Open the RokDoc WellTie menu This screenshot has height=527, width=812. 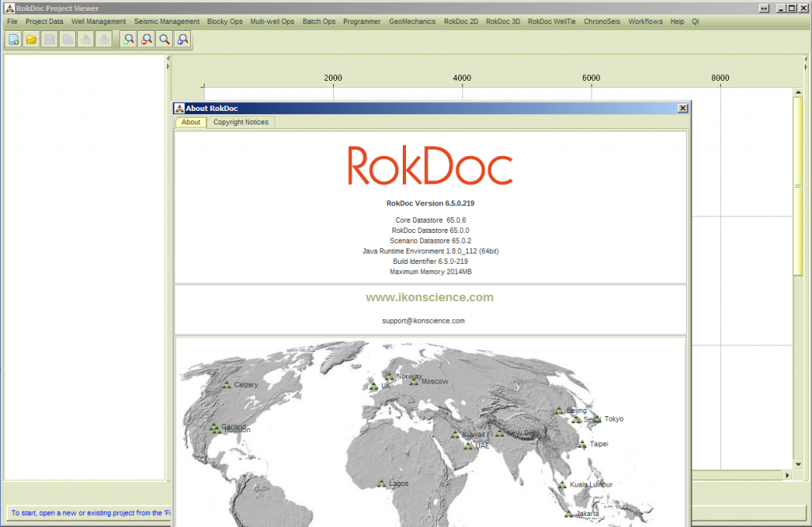pyautogui.click(x=552, y=21)
